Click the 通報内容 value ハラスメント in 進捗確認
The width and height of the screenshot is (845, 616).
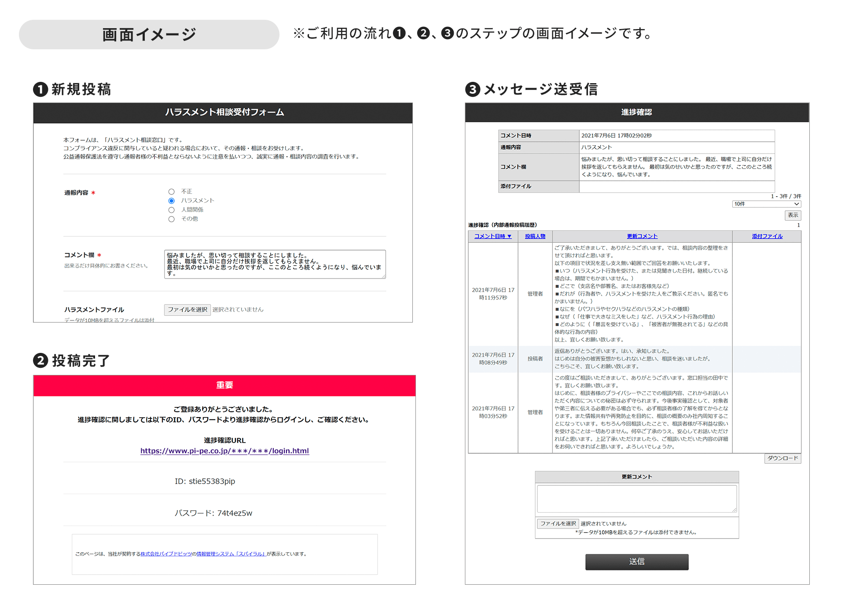tap(596, 147)
